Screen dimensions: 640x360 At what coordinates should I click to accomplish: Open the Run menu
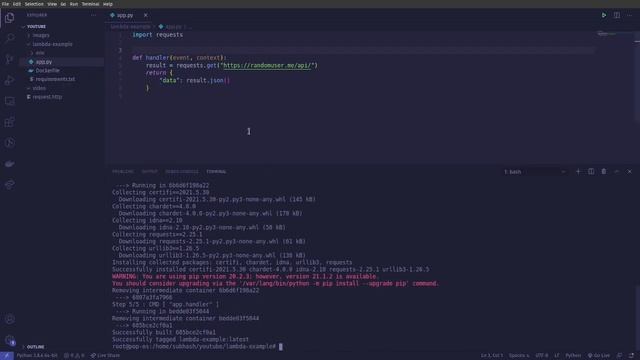coord(74,4)
